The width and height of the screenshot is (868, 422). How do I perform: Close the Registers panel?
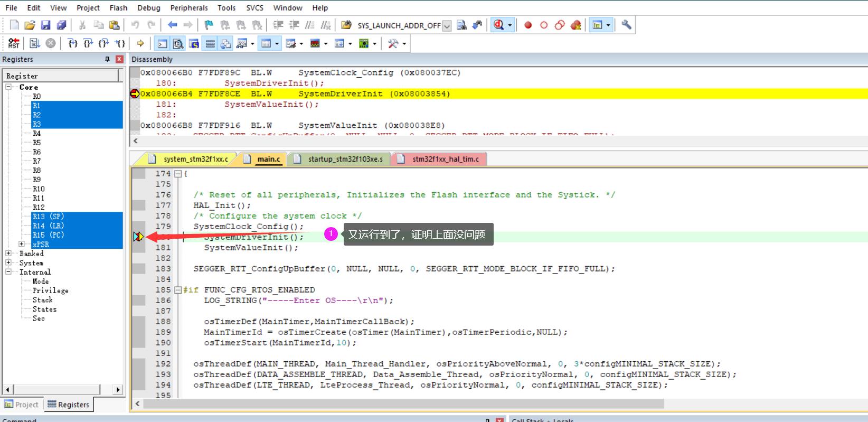point(119,59)
